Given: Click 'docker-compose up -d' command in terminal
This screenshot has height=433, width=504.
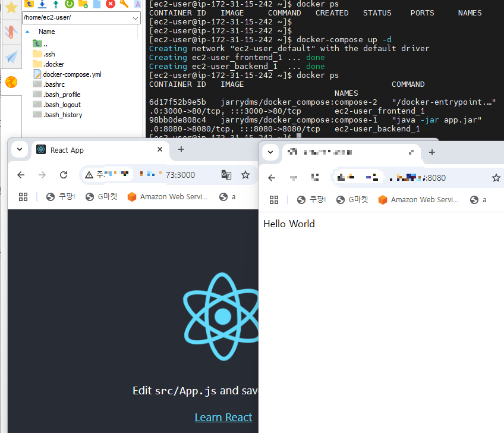Looking at the screenshot, I should tap(344, 40).
